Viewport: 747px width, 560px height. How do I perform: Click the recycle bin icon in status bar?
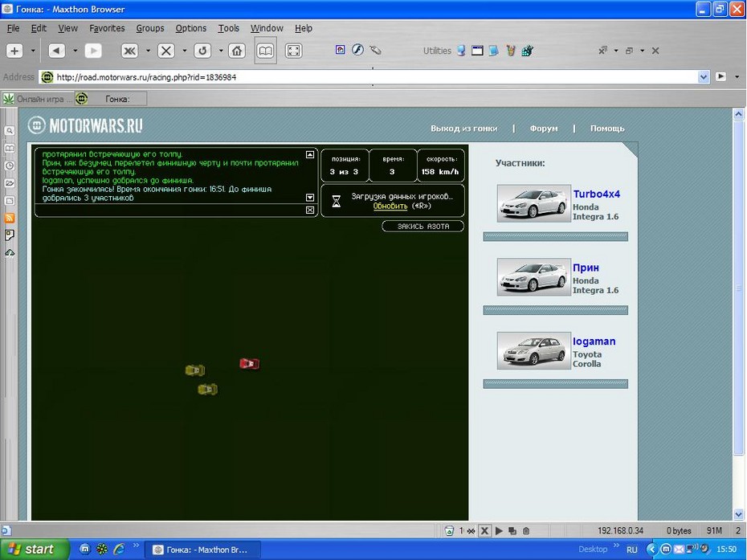coord(449,530)
